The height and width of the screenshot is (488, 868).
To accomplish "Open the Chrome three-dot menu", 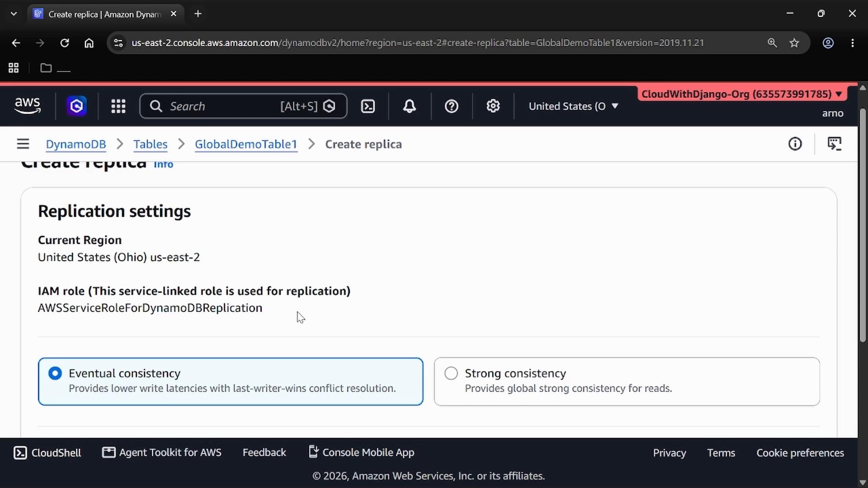I will pos(853,43).
